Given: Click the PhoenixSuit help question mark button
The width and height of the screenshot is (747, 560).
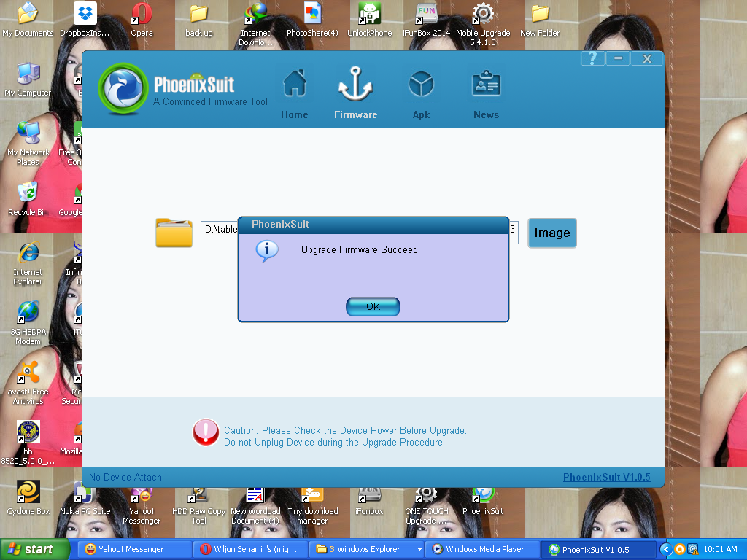Looking at the screenshot, I should coord(592,59).
